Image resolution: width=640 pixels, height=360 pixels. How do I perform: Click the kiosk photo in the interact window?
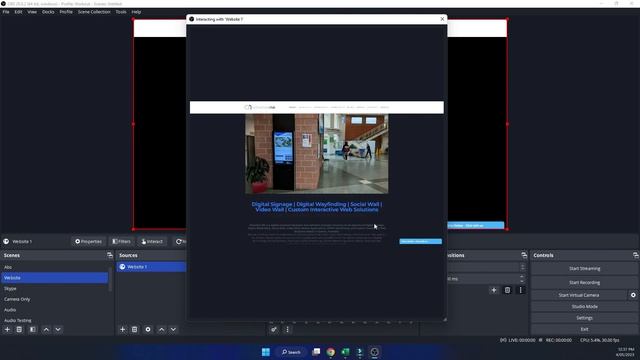(x=317, y=154)
